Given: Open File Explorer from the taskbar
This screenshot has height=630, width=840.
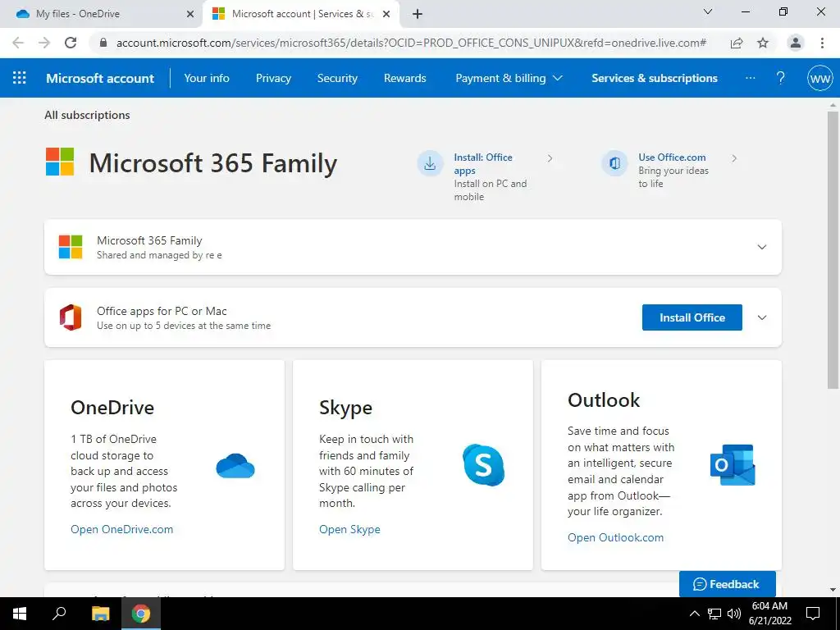Looking at the screenshot, I should [x=100, y=614].
